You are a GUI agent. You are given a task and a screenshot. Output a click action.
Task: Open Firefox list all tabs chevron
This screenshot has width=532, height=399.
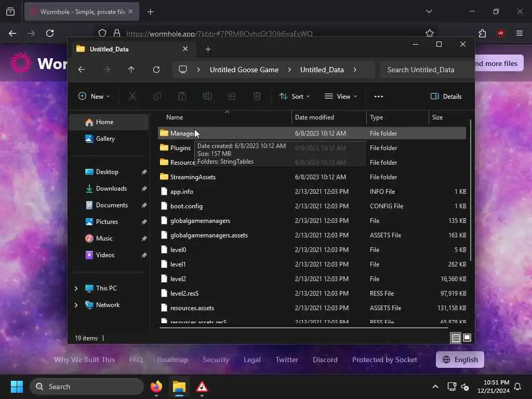(429, 11)
